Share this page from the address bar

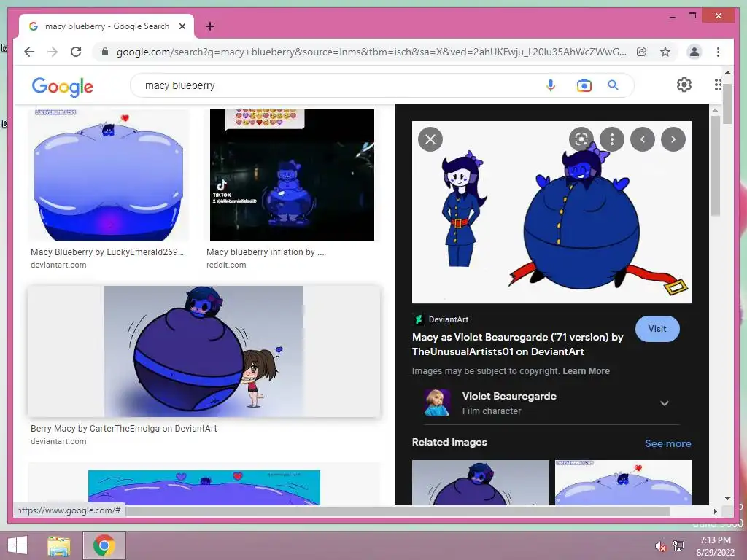click(642, 52)
